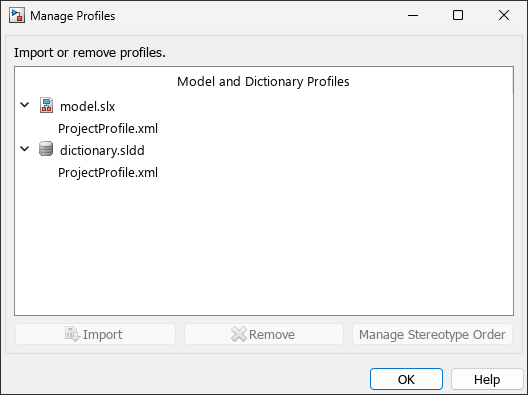Maximize the Manage Profiles window
Screen dimensions: 528x395
[x=458, y=15]
